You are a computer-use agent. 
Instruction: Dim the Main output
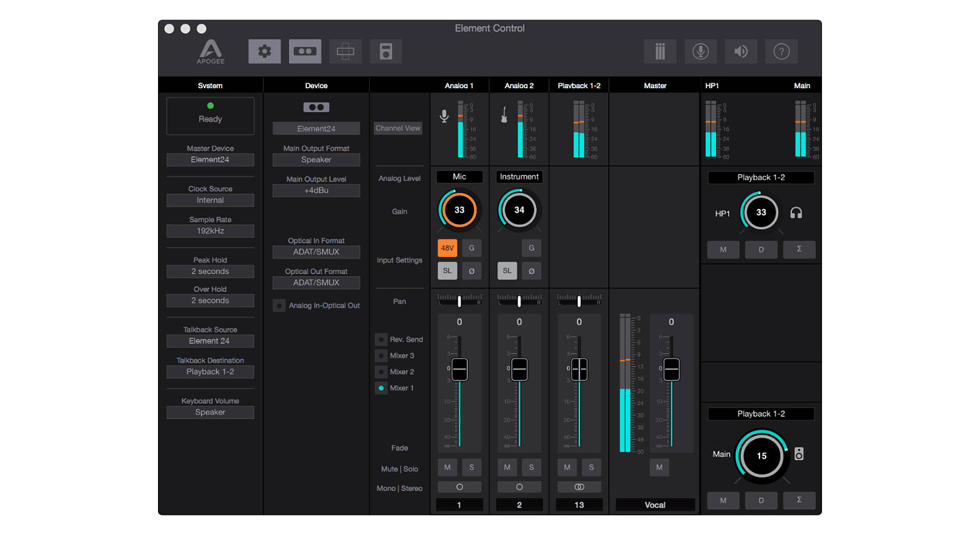pyautogui.click(x=761, y=500)
